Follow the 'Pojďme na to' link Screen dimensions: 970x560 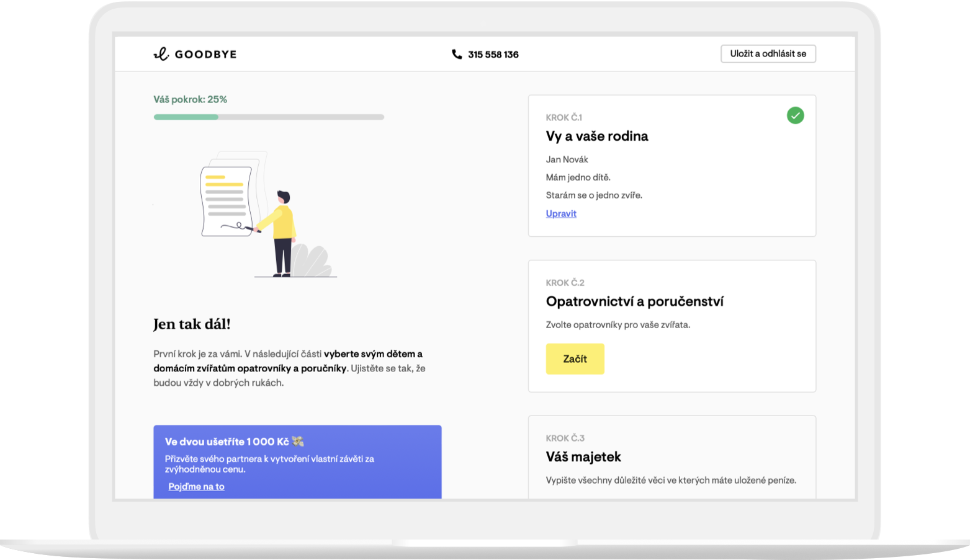tap(196, 487)
